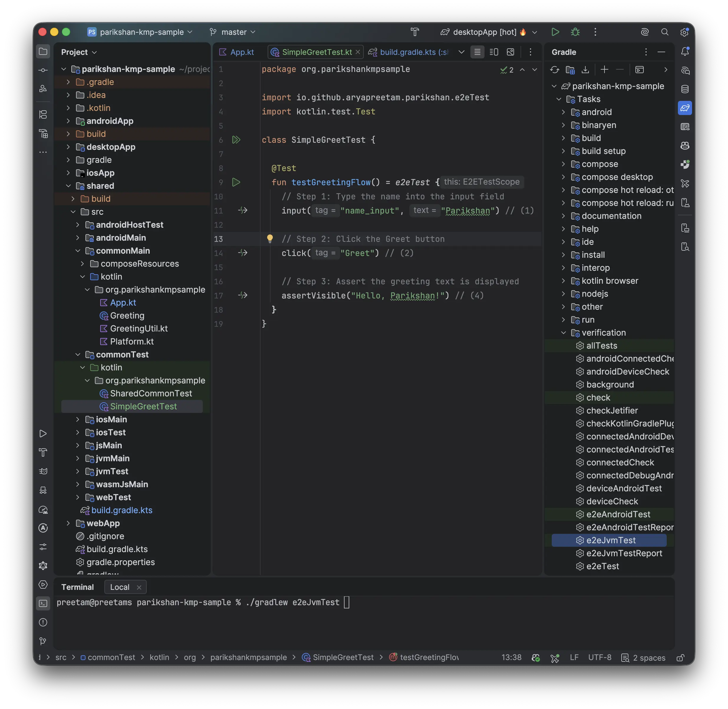Switch to build.gradle.kts editor tab
Viewport: 728px width, 709px height.
point(409,52)
